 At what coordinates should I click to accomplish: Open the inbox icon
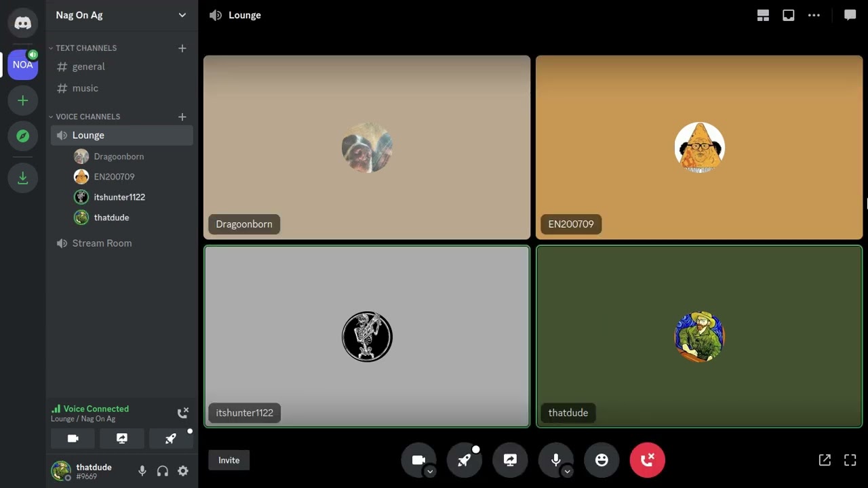[789, 15]
